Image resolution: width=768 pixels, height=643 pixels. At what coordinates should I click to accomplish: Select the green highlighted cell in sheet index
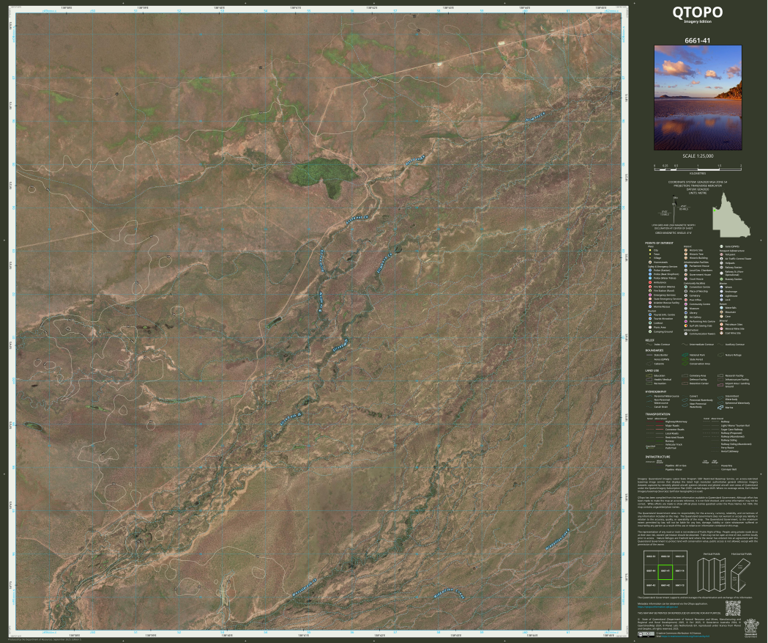[x=665, y=572]
